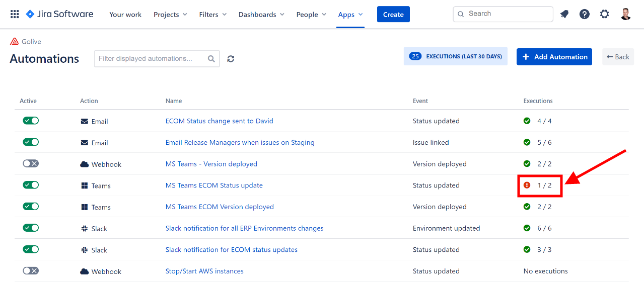
Task: Open the Dashboards dropdown menu
Action: click(x=261, y=15)
